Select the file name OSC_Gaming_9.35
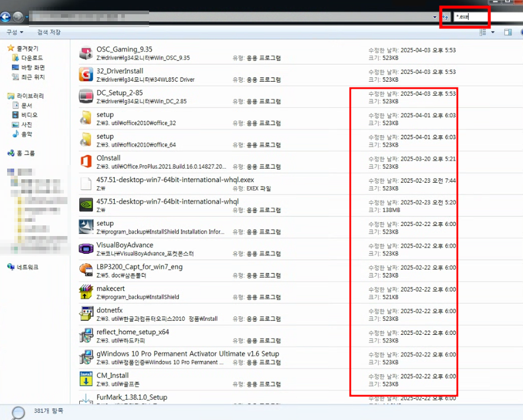 tap(124, 49)
